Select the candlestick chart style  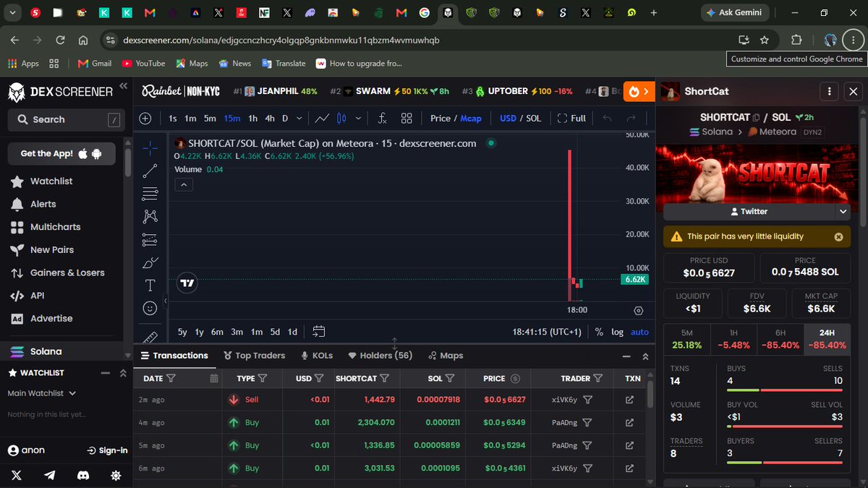pos(341,118)
